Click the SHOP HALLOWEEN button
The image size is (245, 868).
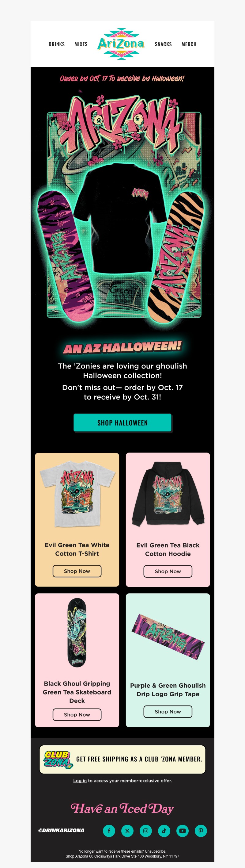(x=123, y=423)
